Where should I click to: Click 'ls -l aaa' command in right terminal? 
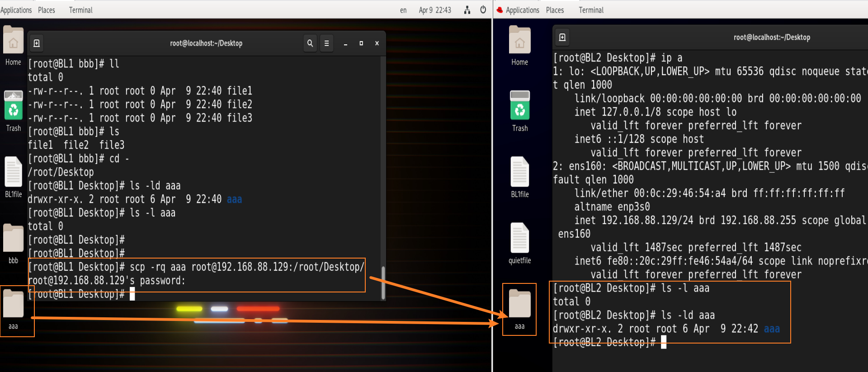685,288
